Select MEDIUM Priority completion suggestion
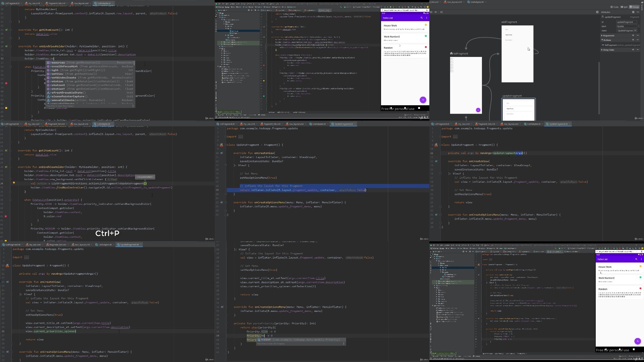644x362 pixels. (x=301, y=339)
